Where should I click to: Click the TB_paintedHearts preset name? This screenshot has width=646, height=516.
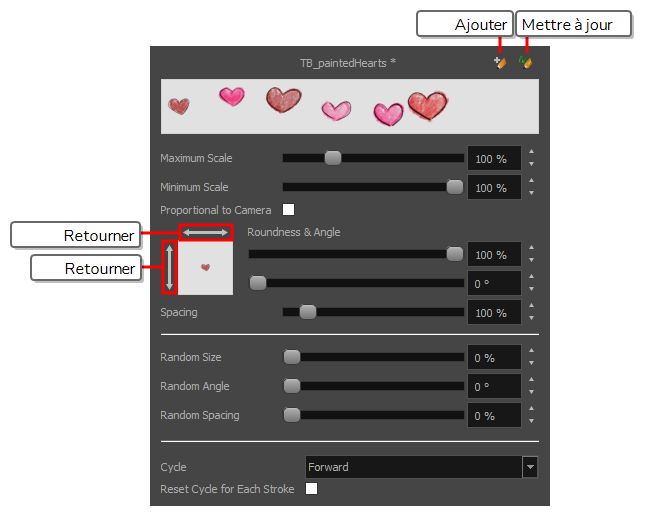coord(348,63)
